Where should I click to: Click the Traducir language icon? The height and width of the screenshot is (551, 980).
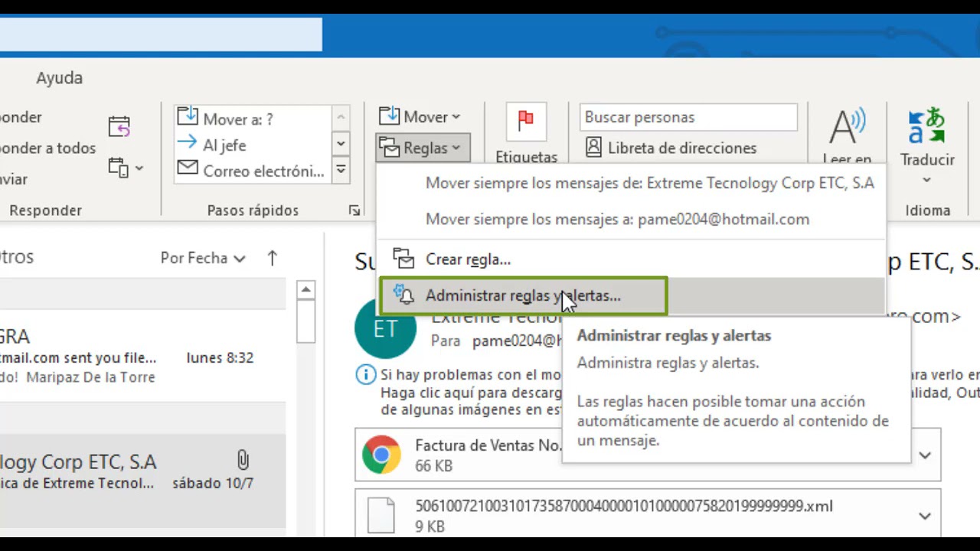click(x=926, y=126)
